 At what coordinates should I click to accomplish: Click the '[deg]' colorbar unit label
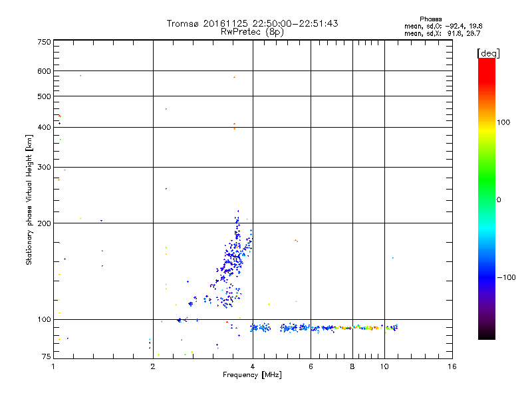pos(488,53)
